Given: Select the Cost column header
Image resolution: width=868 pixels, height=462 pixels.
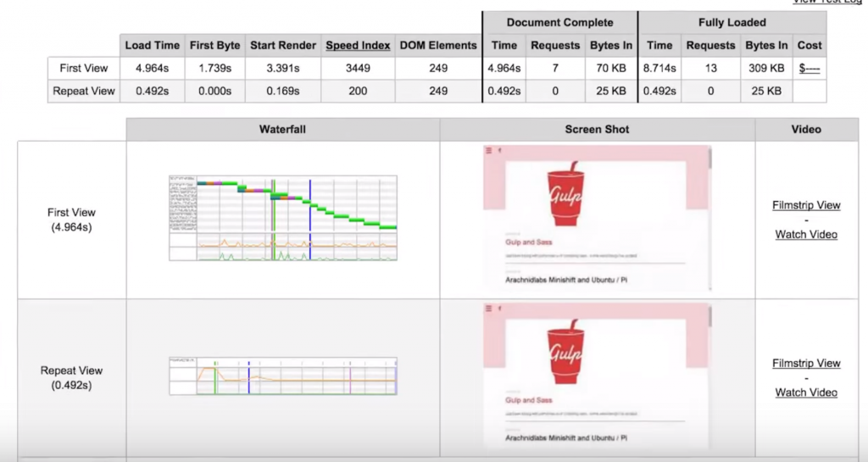Looking at the screenshot, I should [x=810, y=46].
